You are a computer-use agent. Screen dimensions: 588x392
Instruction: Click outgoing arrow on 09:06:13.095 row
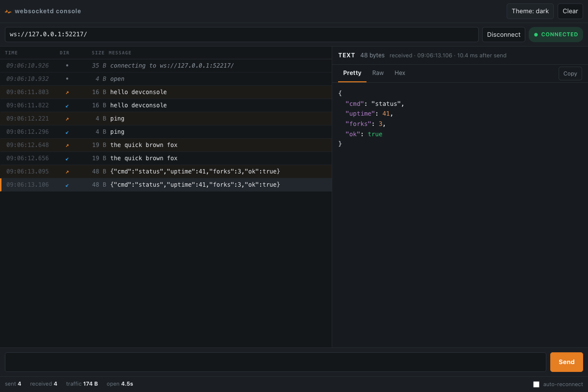[x=67, y=171]
